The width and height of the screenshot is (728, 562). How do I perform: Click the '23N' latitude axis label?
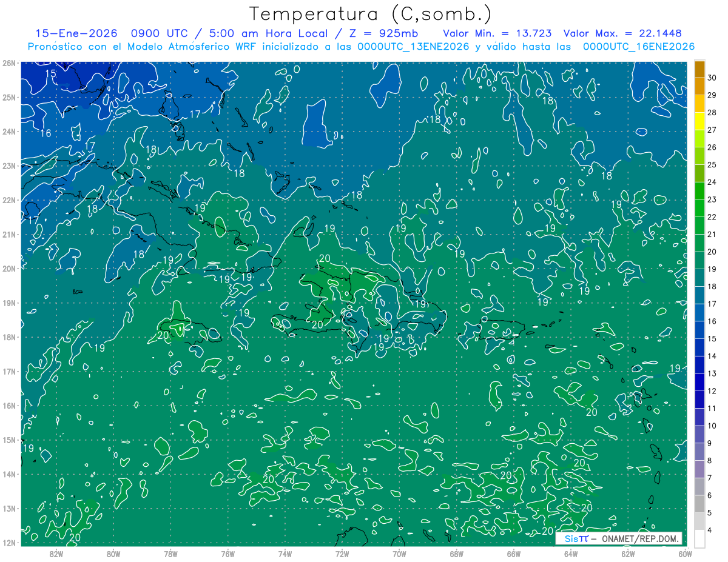pos(8,166)
